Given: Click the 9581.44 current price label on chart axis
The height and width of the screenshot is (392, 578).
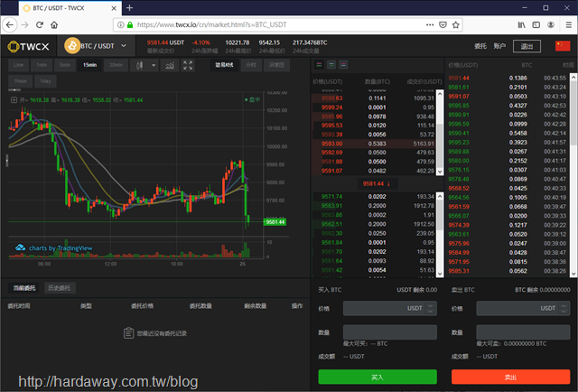Looking at the screenshot, I should (x=275, y=222).
